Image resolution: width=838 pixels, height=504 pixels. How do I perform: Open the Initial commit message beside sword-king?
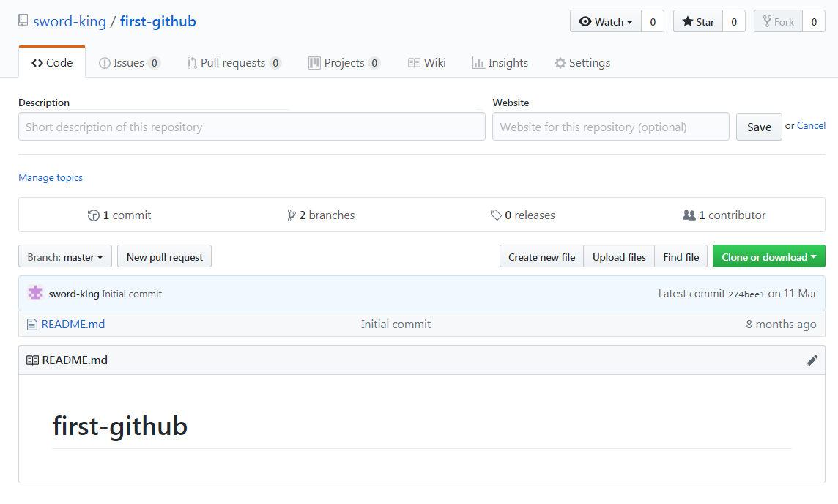pyautogui.click(x=131, y=294)
